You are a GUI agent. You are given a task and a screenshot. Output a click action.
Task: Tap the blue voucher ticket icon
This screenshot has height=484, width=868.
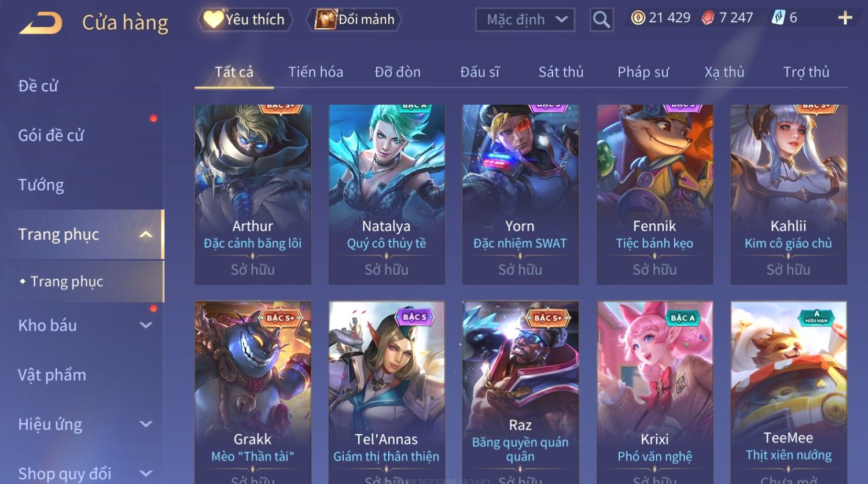(778, 18)
